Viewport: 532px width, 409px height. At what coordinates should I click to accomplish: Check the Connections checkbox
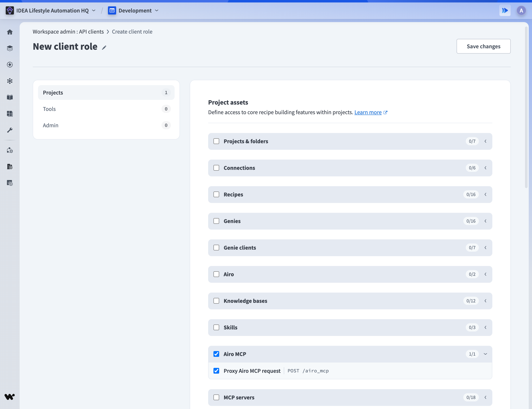click(x=216, y=168)
